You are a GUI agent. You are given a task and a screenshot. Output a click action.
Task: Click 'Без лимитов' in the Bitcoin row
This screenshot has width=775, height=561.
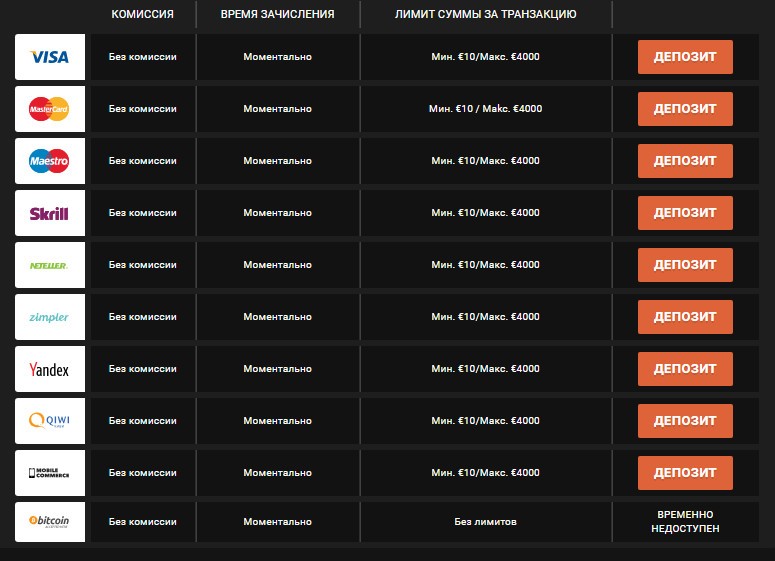click(485, 522)
